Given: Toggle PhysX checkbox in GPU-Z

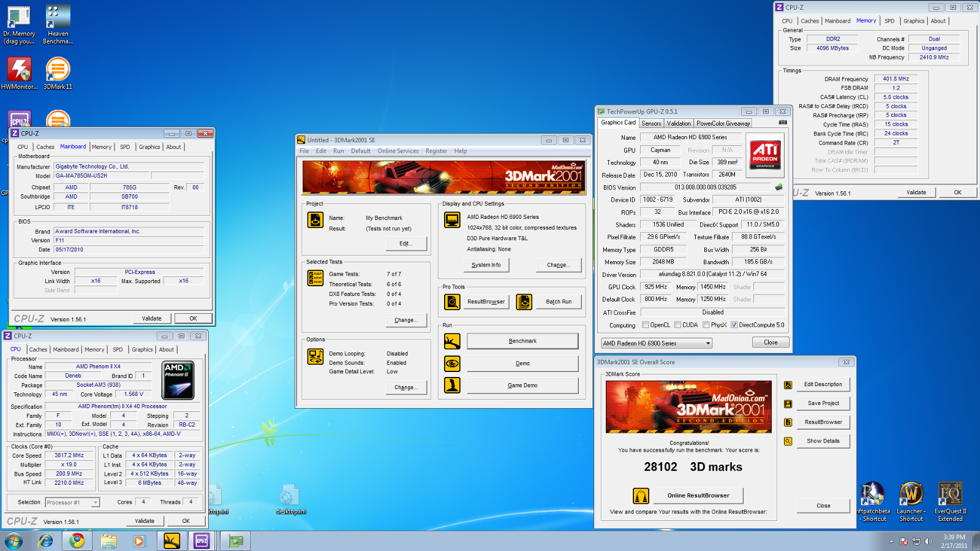Looking at the screenshot, I should (x=706, y=325).
